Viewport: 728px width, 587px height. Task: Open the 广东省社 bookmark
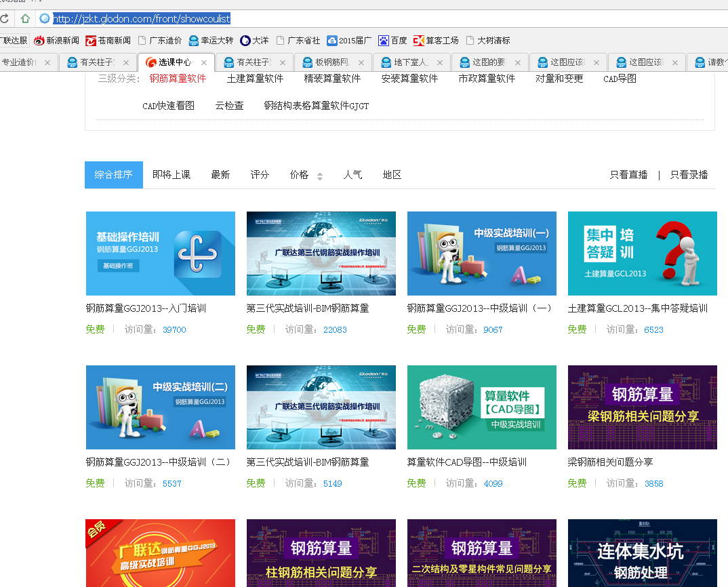point(298,41)
